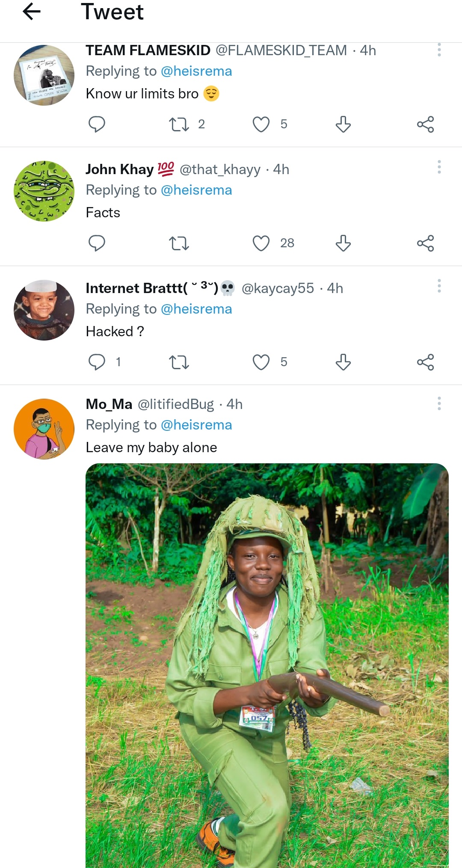Share TEAM FLAMESKID's tweet
Image resolution: width=462 pixels, height=868 pixels.
click(425, 124)
